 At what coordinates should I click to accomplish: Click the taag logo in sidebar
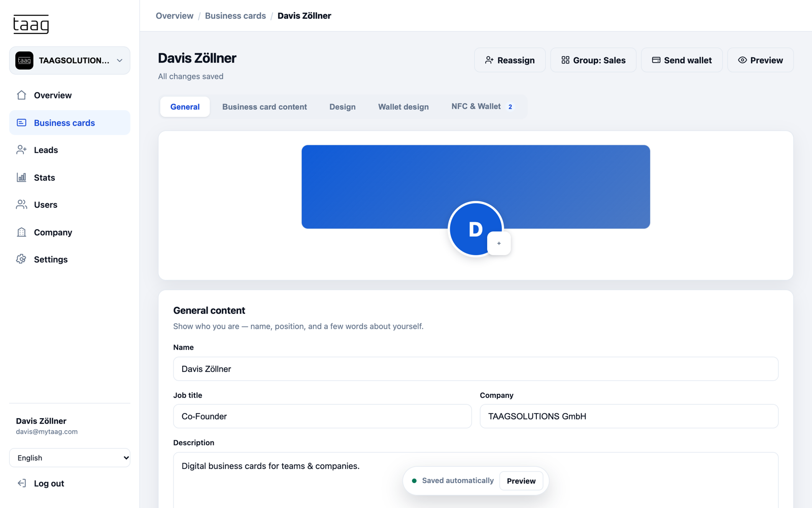[x=31, y=24]
